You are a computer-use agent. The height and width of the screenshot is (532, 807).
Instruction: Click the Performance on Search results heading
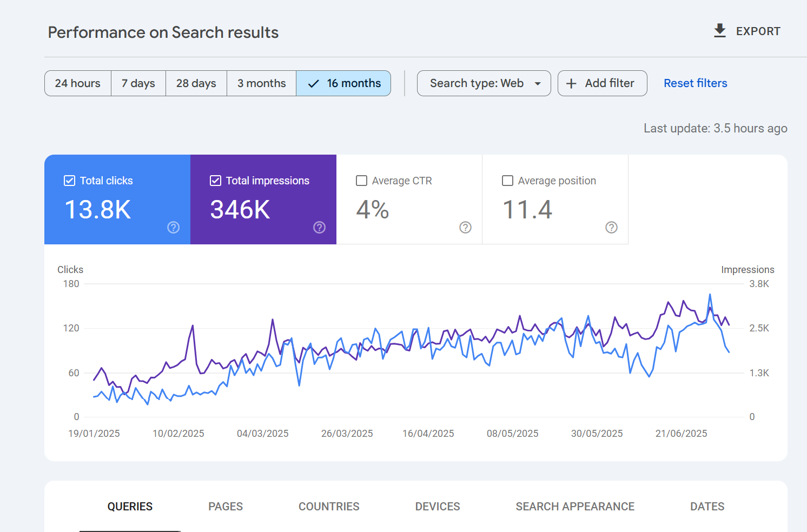click(163, 32)
